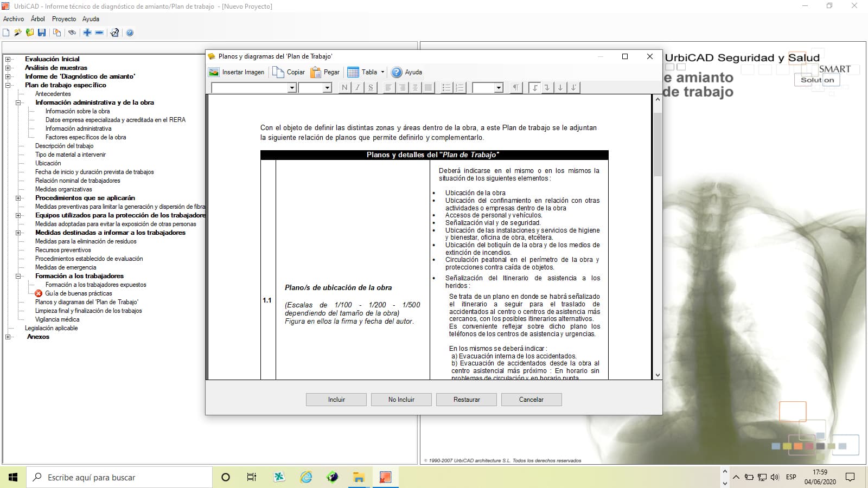
Task: Click the last arrow icon in the formatting bar
Action: pyautogui.click(x=574, y=87)
